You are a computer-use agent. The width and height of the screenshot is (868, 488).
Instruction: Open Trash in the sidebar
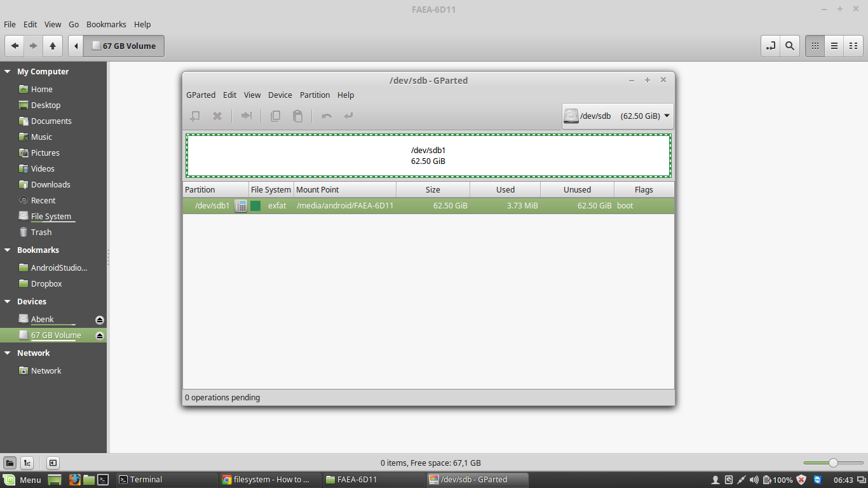pos(41,233)
